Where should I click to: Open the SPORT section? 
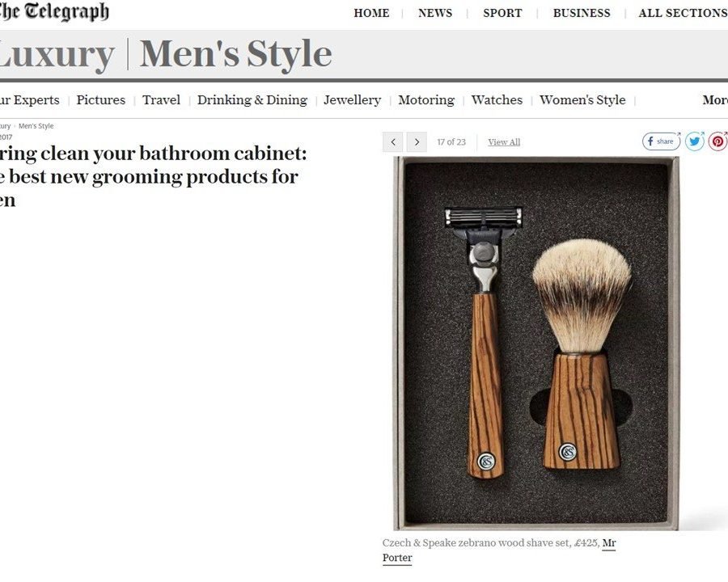pyautogui.click(x=502, y=13)
